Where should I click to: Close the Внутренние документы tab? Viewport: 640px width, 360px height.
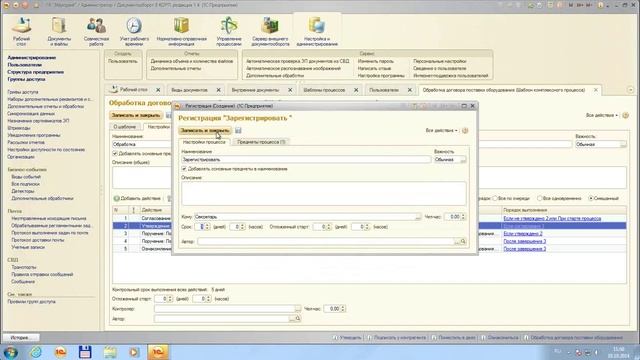pyautogui.click(x=290, y=90)
